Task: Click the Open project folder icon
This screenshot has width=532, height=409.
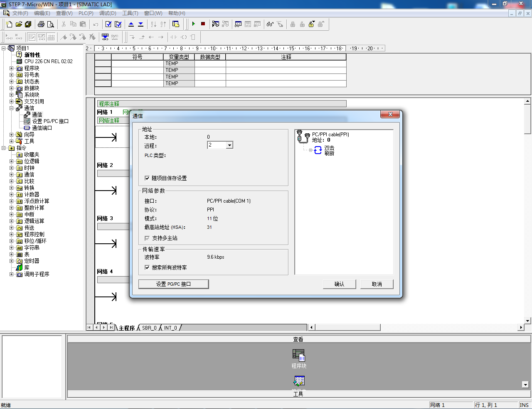Action: 19,24
